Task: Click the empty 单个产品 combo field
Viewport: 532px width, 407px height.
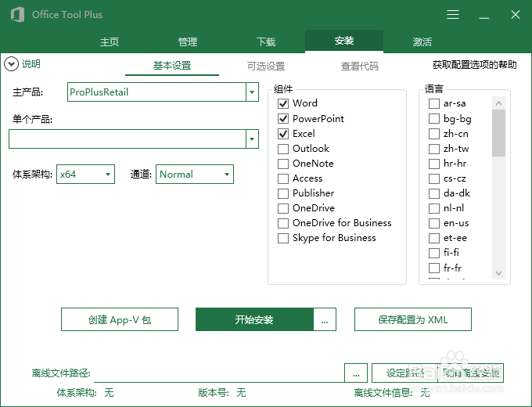Action: coord(128,139)
